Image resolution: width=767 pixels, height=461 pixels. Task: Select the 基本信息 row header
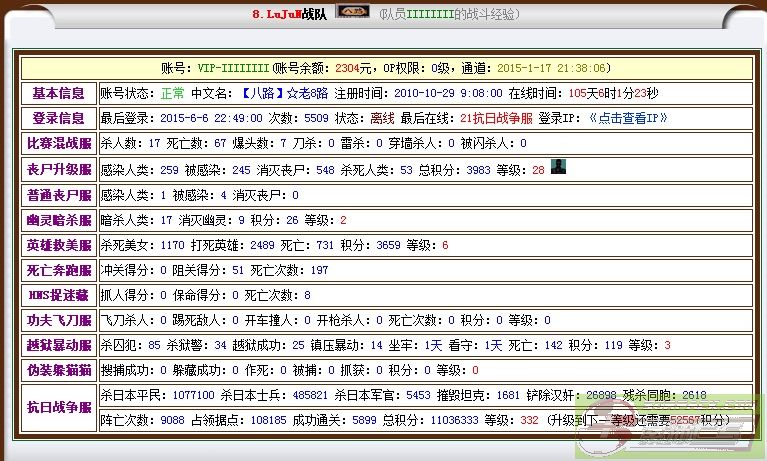[x=58, y=93]
